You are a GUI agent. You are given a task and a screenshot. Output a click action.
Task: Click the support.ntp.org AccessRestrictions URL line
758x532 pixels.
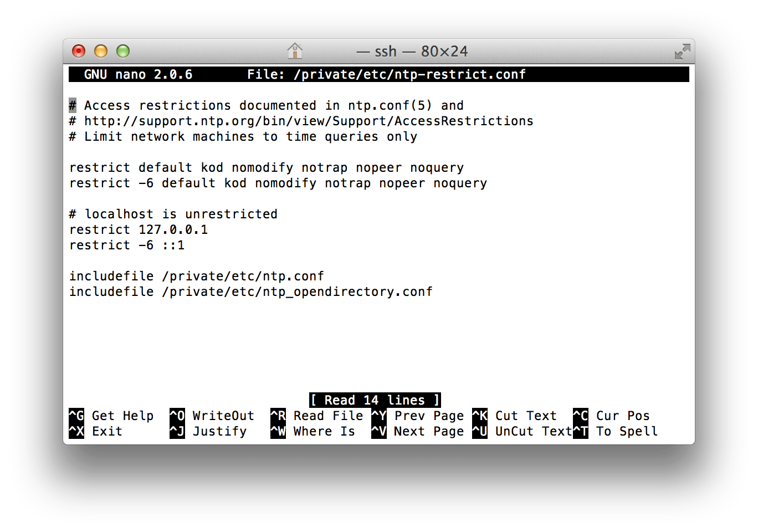point(301,121)
